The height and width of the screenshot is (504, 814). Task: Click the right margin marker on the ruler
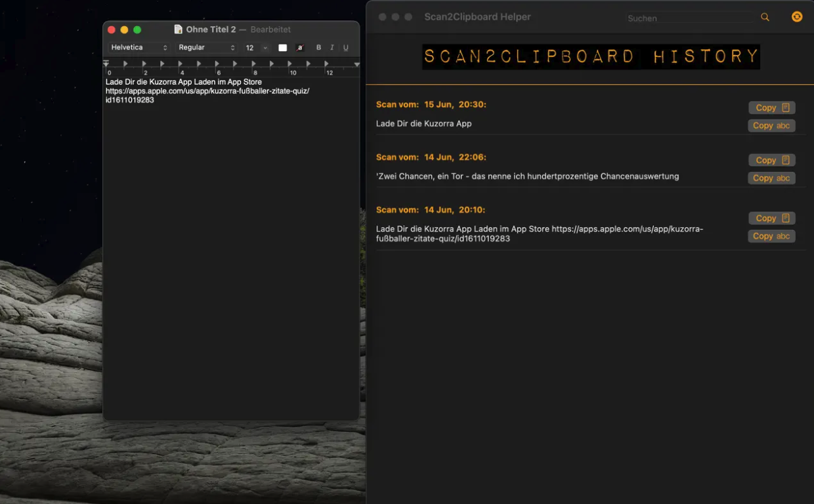pyautogui.click(x=356, y=64)
